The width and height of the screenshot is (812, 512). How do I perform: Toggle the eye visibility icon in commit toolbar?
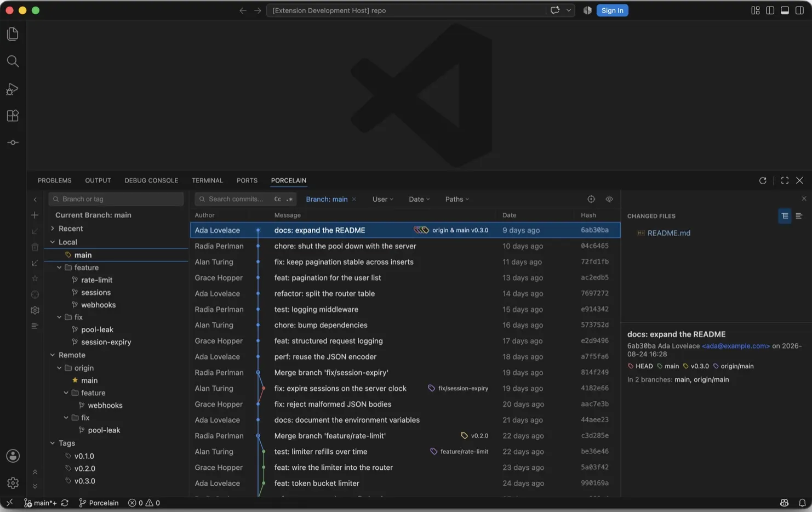[x=609, y=199]
